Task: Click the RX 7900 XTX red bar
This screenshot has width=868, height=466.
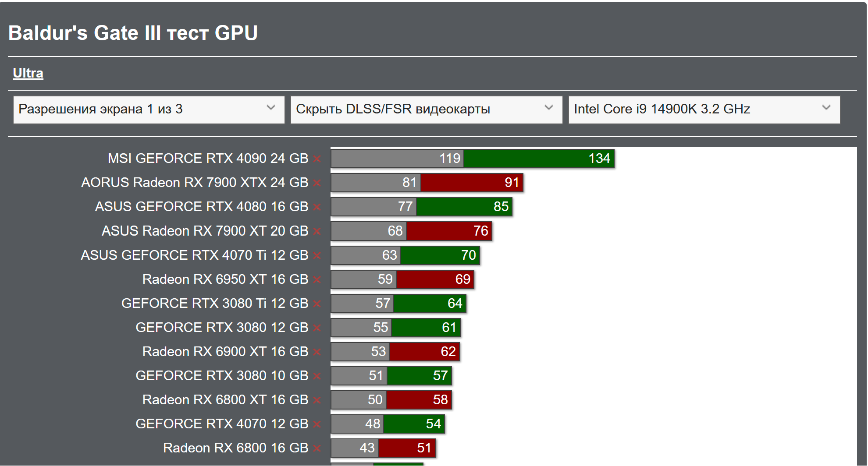Action: [x=472, y=183]
